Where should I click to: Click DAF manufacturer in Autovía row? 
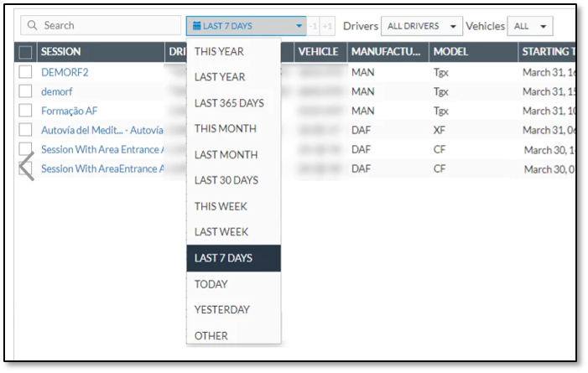point(361,130)
